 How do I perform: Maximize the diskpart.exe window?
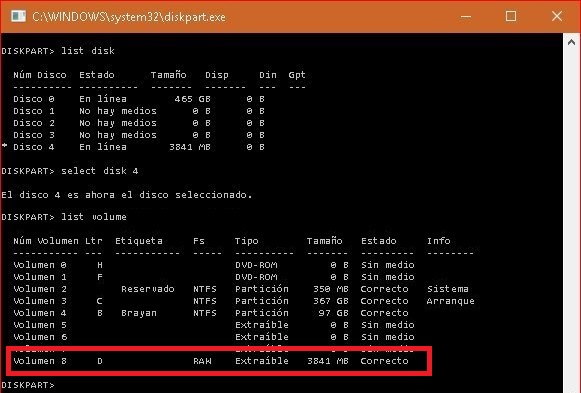(511, 16)
